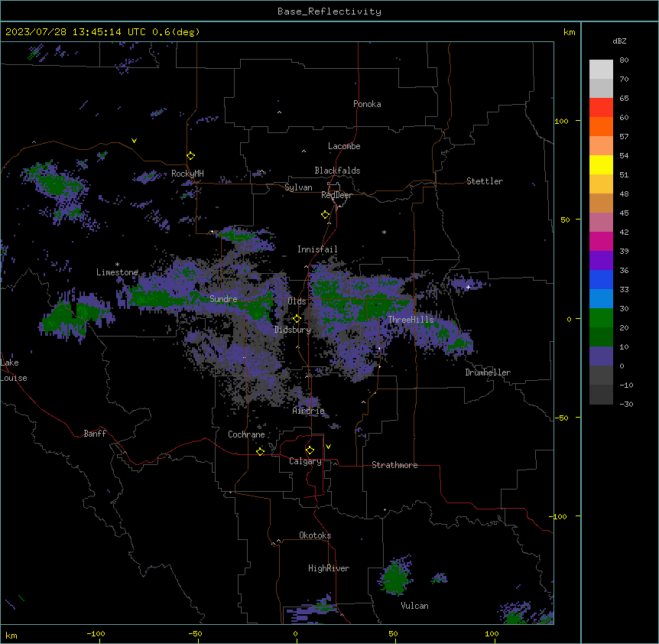Click the Drumheller city label
This screenshot has height=644, width=659.
coord(488,372)
